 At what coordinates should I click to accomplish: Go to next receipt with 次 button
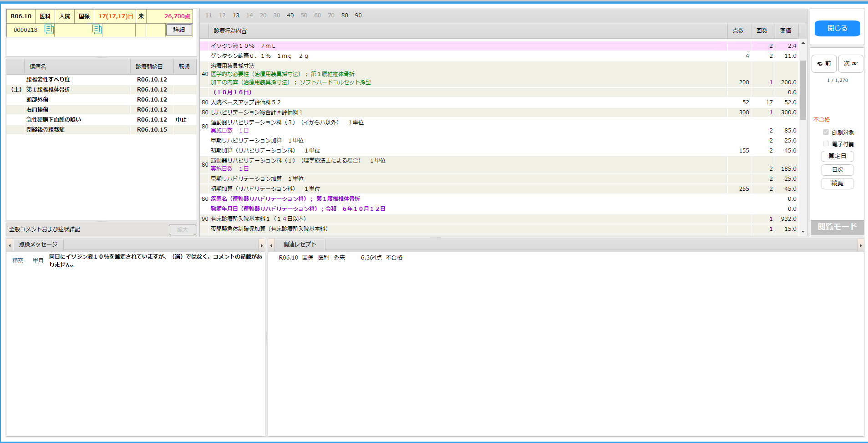click(850, 64)
